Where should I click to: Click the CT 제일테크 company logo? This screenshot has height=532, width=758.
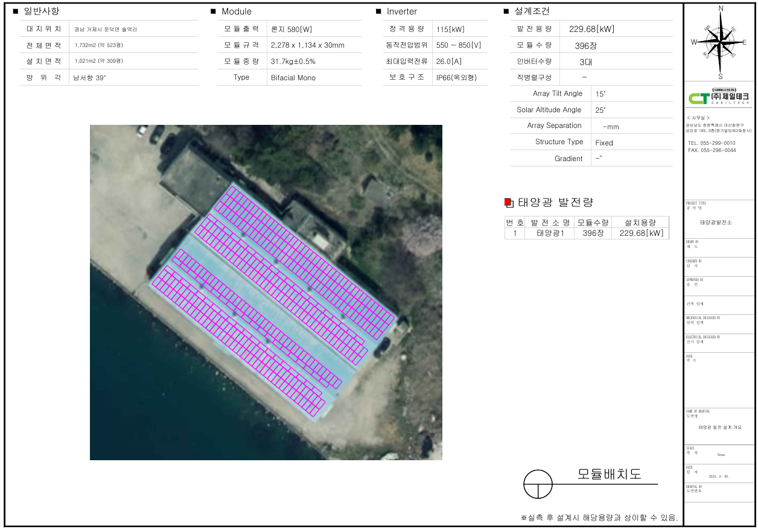tap(719, 98)
